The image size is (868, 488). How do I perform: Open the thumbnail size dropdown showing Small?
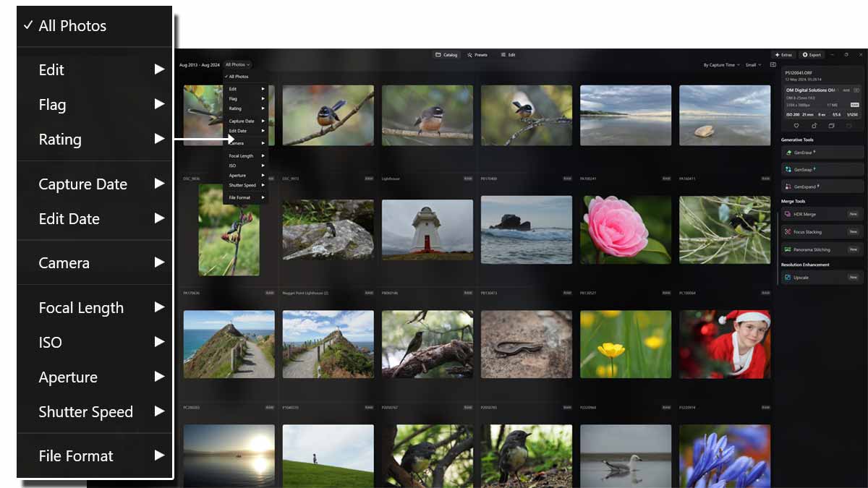pyautogui.click(x=752, y=64)
